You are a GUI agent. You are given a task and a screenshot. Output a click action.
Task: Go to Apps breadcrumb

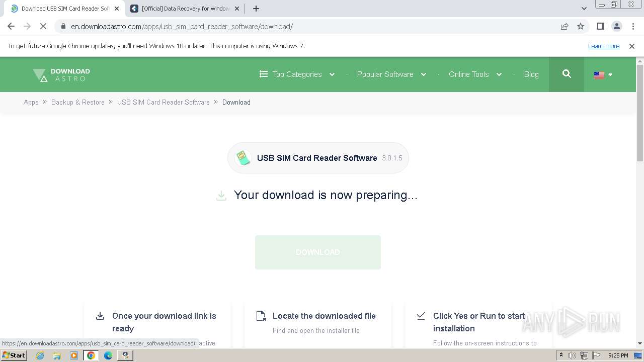tap(31, 102)
